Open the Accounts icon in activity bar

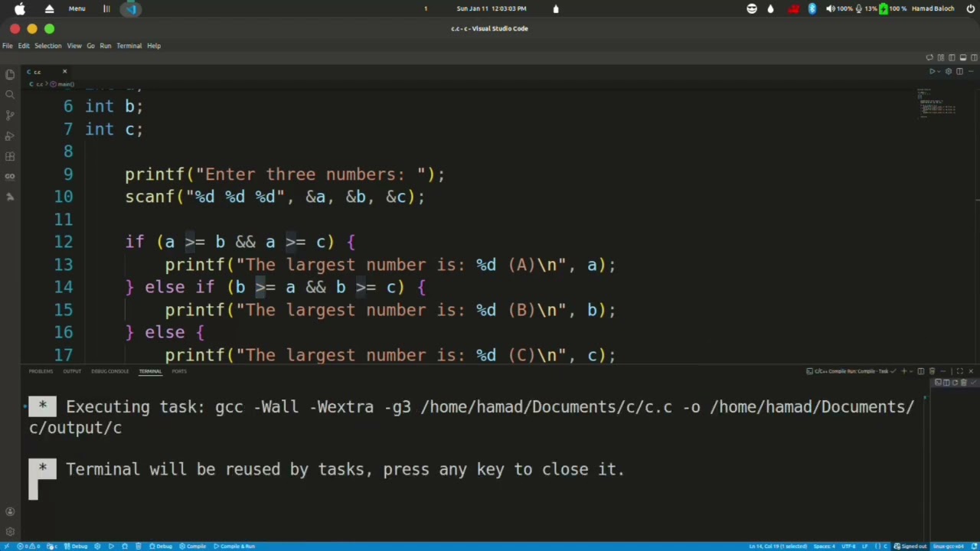10,512
